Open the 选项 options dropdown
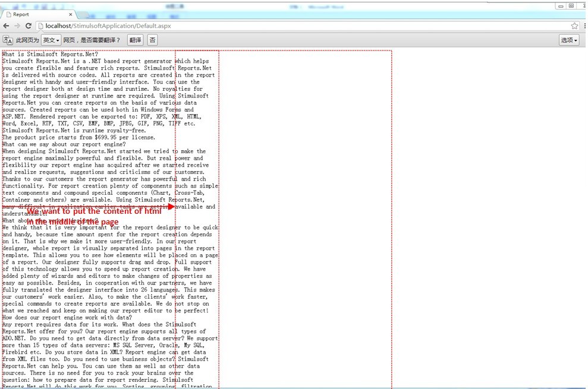588x389 pixels. pos(569,40)
